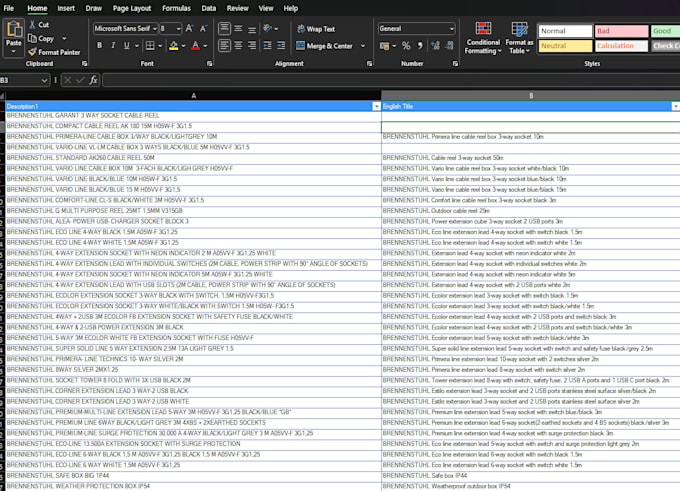Apply Percent Style

point(406,46)
